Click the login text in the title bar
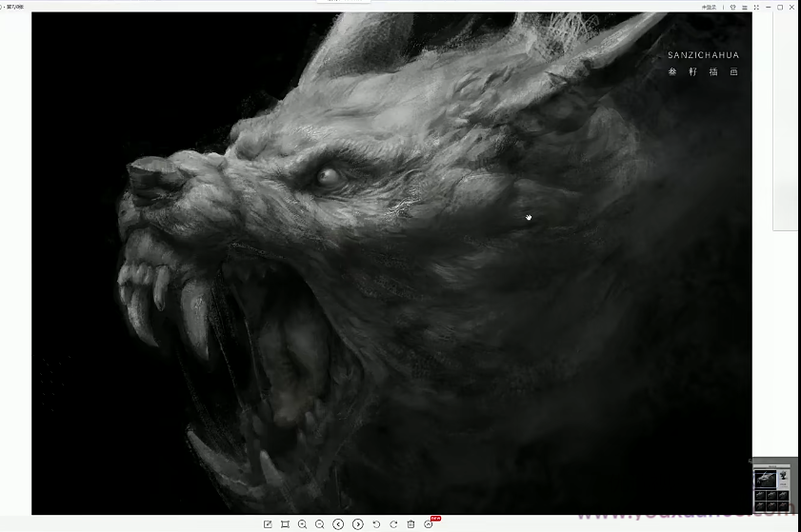The image size is (801, 532). pyautogui.click(x=708, y=7)
